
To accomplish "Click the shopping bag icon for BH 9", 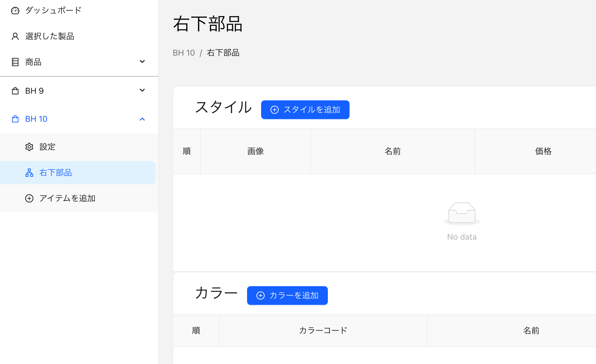I will click(x=15, y=91).
